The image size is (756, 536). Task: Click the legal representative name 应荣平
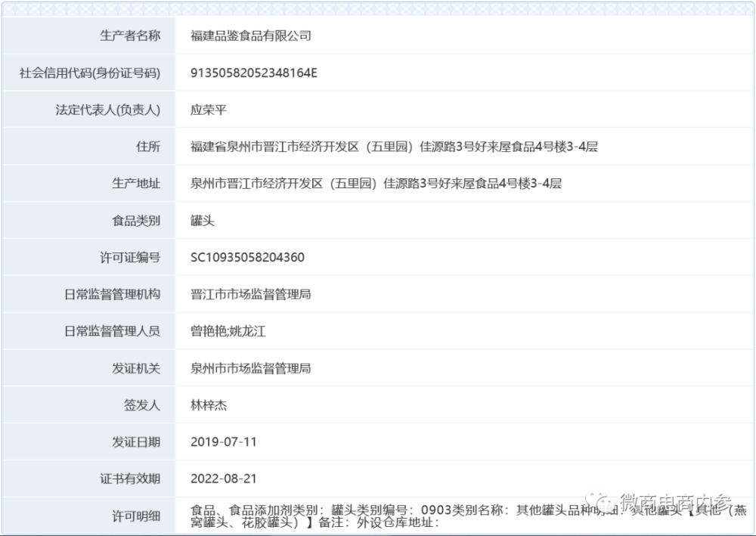[x=209, y=110]
